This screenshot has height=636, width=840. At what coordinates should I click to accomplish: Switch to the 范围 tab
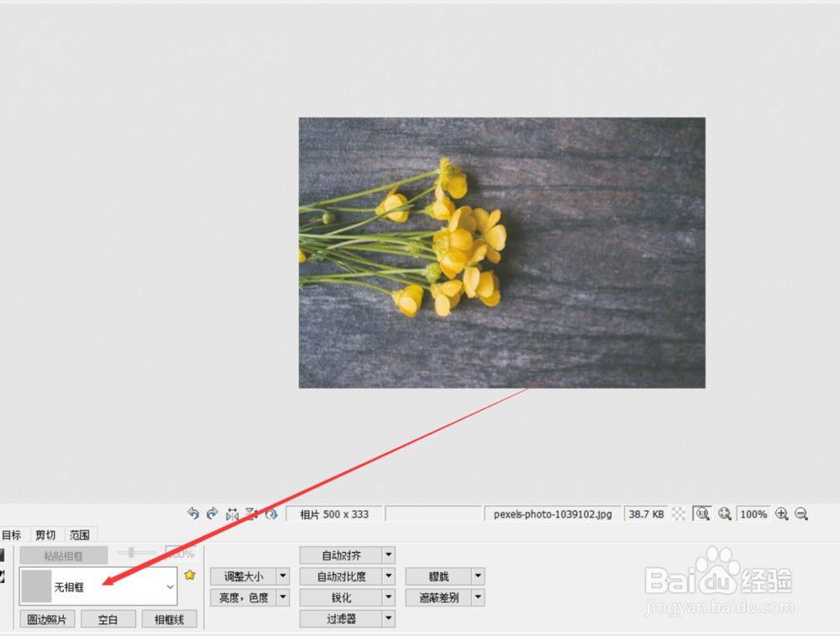pos(79,534)
